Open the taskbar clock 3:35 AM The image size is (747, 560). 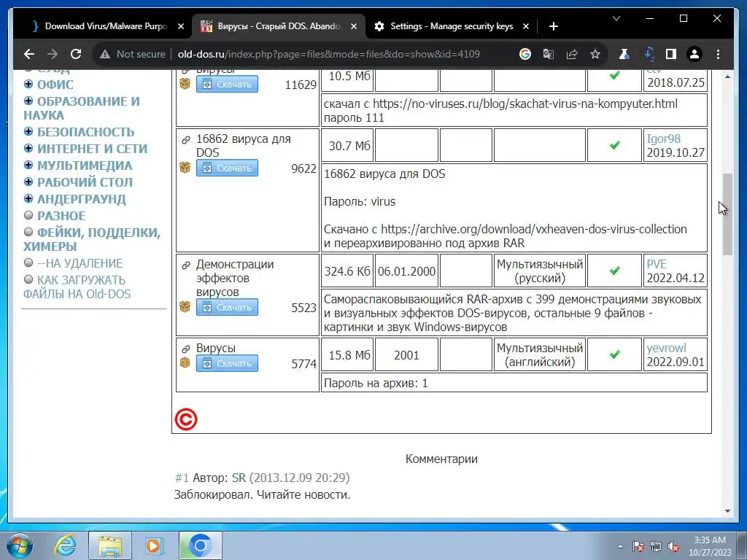pyautogui.click(x=710, y=546)
